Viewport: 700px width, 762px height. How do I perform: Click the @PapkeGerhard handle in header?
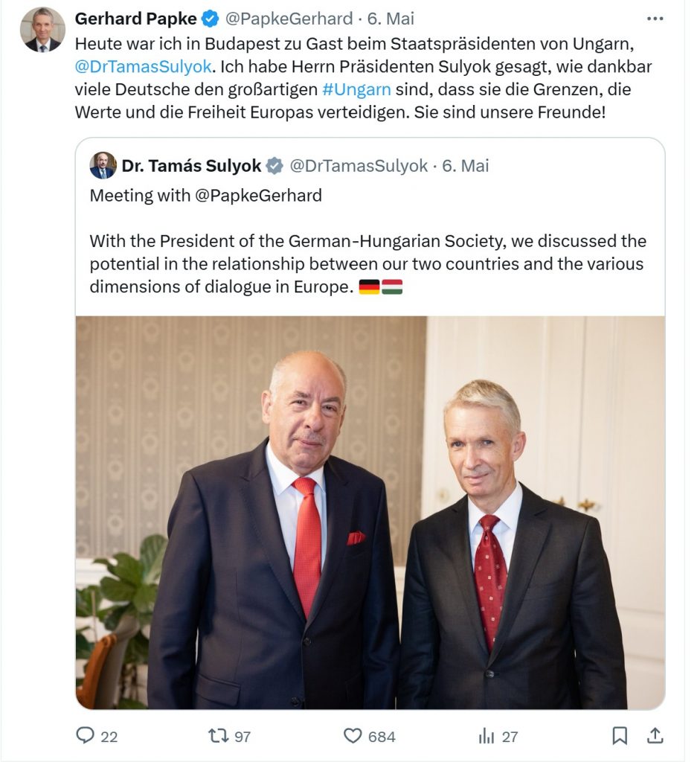click(288, 19)
